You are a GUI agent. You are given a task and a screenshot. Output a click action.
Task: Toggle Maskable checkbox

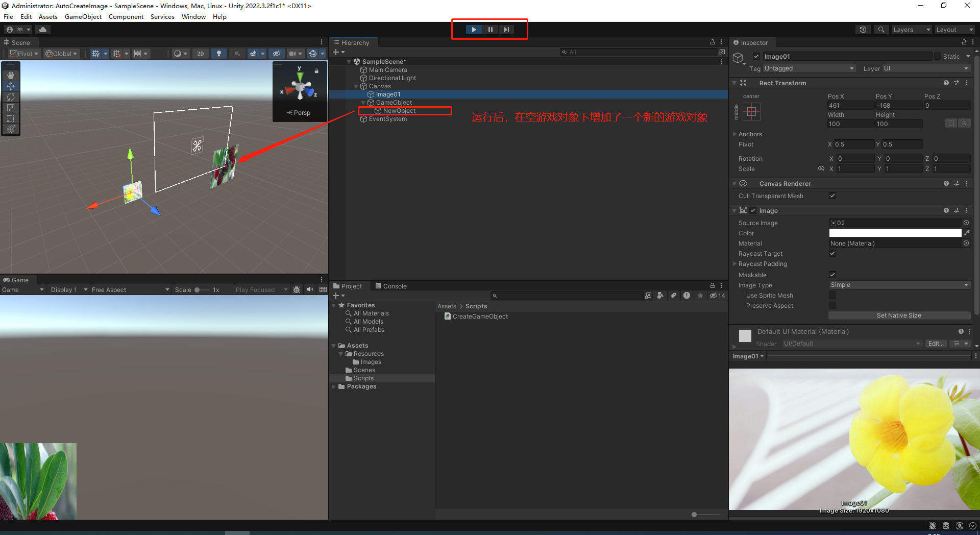pyautogui.click(x=832, y=275)
